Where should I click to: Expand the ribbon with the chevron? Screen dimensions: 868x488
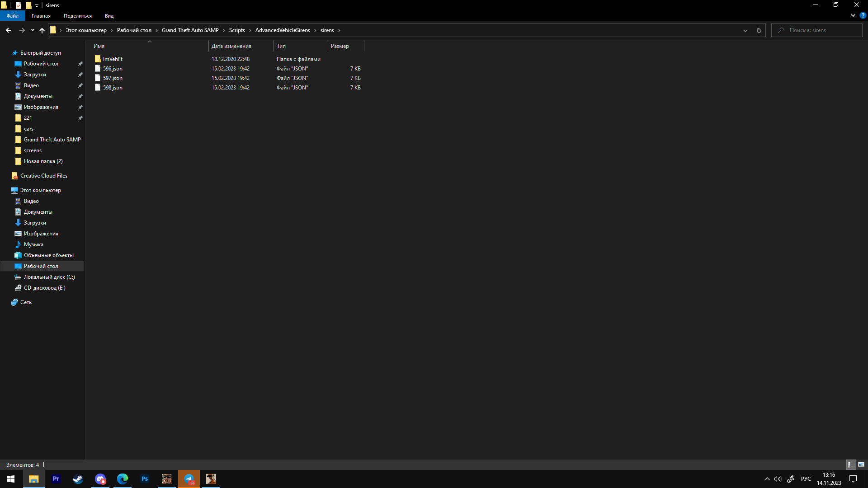point(853,15)
